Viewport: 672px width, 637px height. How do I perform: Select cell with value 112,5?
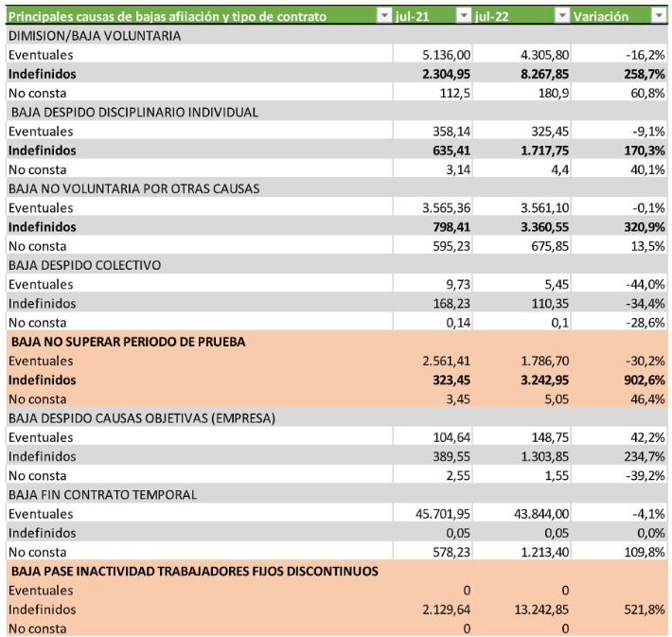coord(433,93)
